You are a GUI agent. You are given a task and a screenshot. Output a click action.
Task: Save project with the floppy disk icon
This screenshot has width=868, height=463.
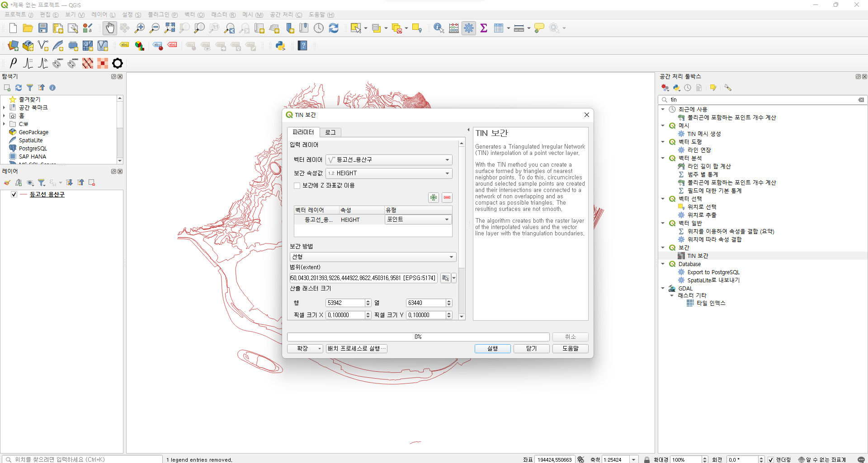coord(43,28)
